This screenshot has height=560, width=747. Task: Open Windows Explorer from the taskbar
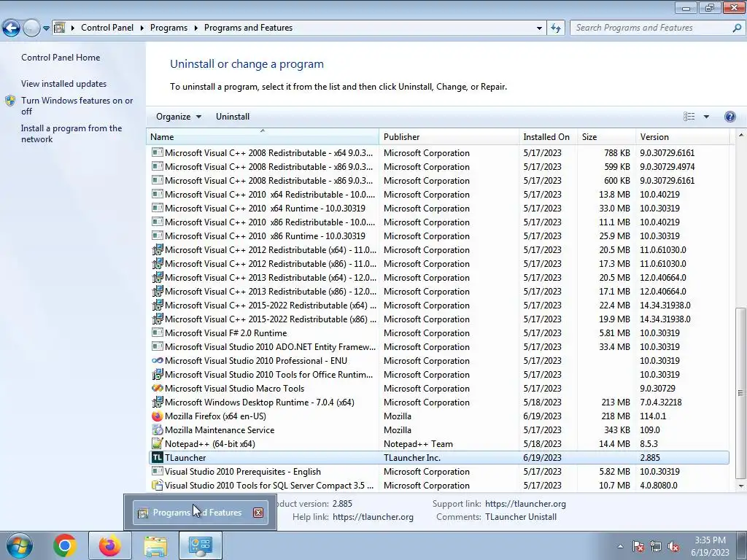(155, 545)
